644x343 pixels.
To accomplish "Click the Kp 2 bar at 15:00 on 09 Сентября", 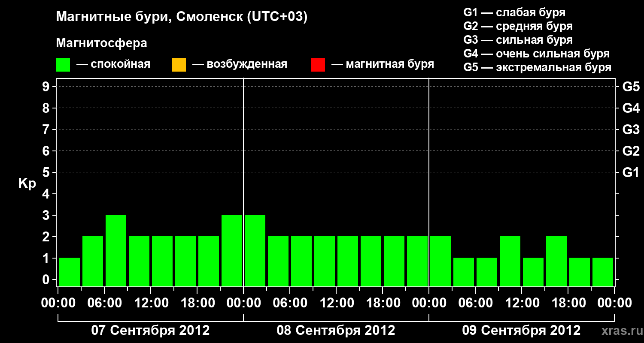I will [556, 261].
